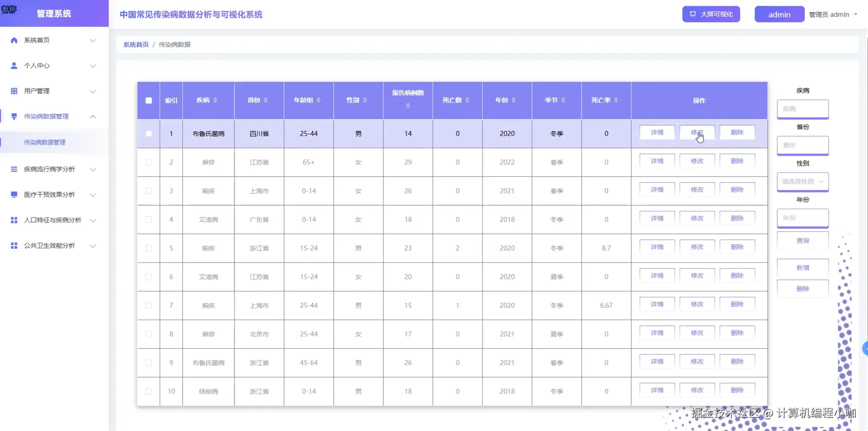The width and height of the screenshot is (868, 431).
Task: Click the 6.67 death rate cell
Action: pos(606,306)
